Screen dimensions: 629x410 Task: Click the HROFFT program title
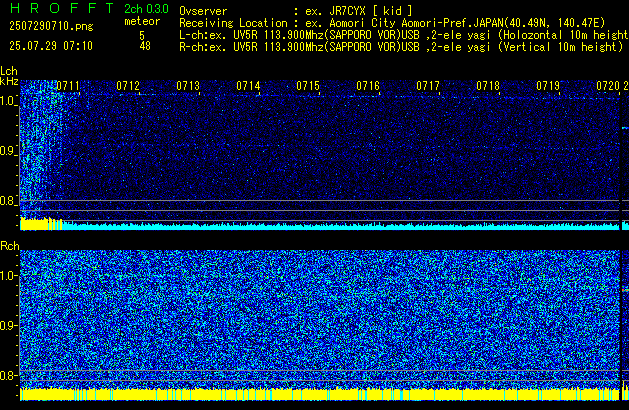(x=62, y=8)
